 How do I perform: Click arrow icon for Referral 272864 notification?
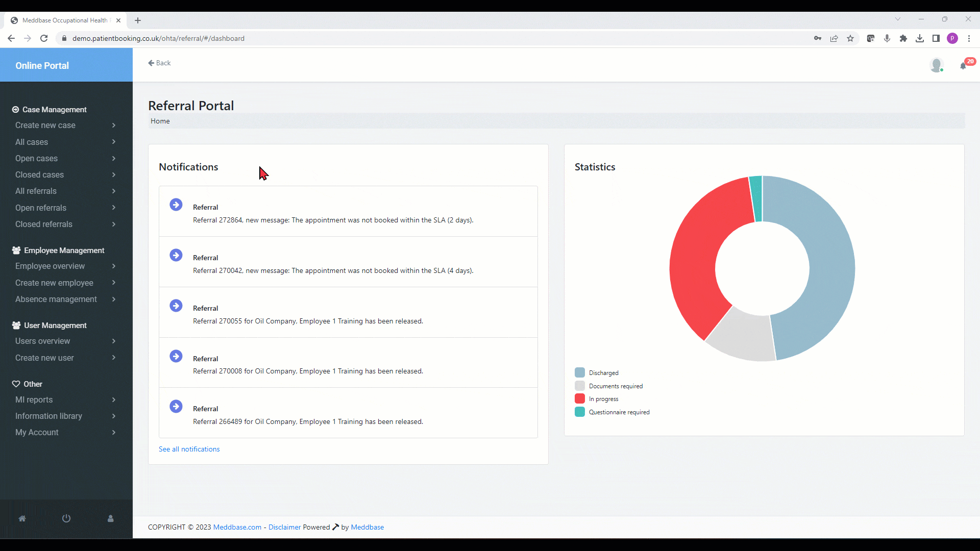coord(176,205)
